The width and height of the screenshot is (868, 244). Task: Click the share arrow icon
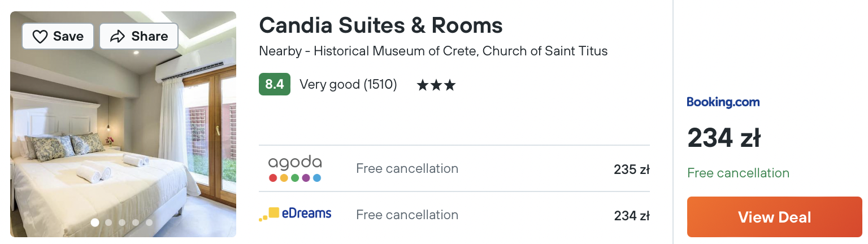point(118,37)
